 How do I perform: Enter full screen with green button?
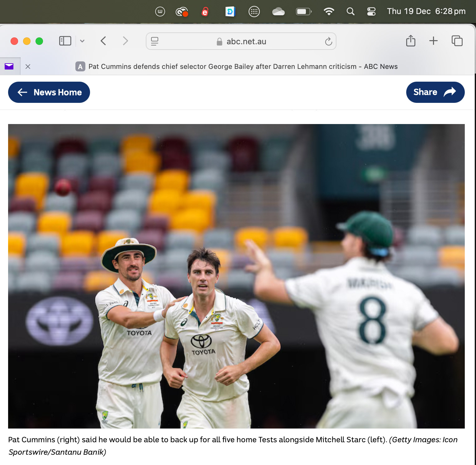click(39, 41)
